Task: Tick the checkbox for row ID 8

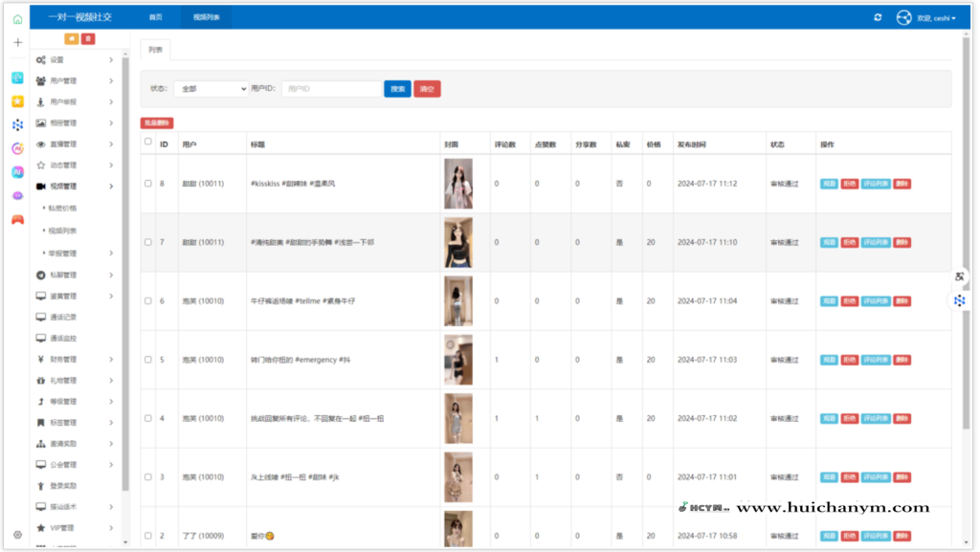Action: [148, 184]
